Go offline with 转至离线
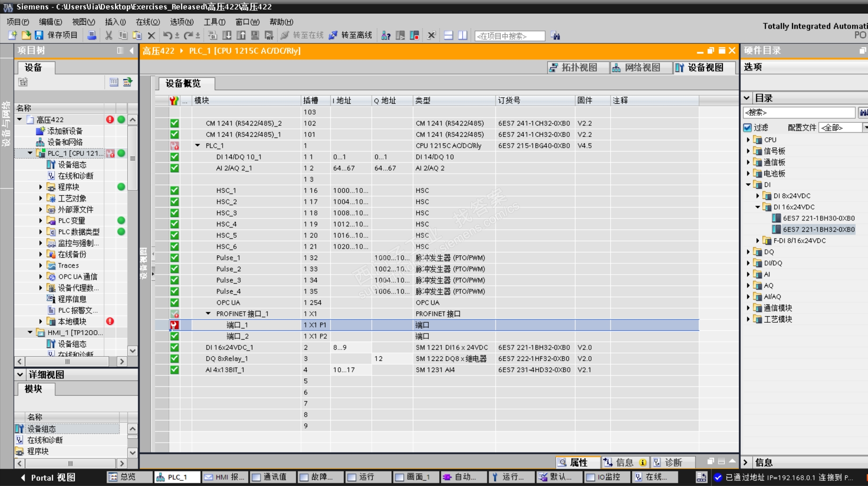 [x=350, y=35]
